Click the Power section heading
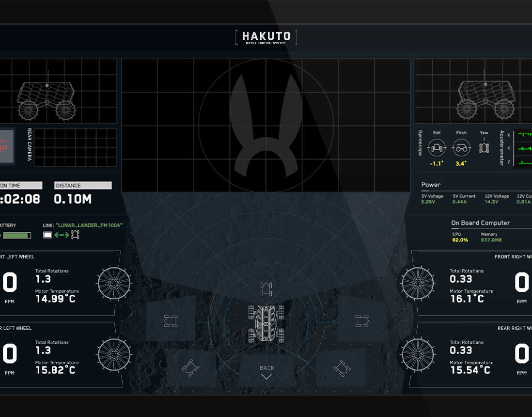This screenshot has height=417, width=532. click(431, 185)
